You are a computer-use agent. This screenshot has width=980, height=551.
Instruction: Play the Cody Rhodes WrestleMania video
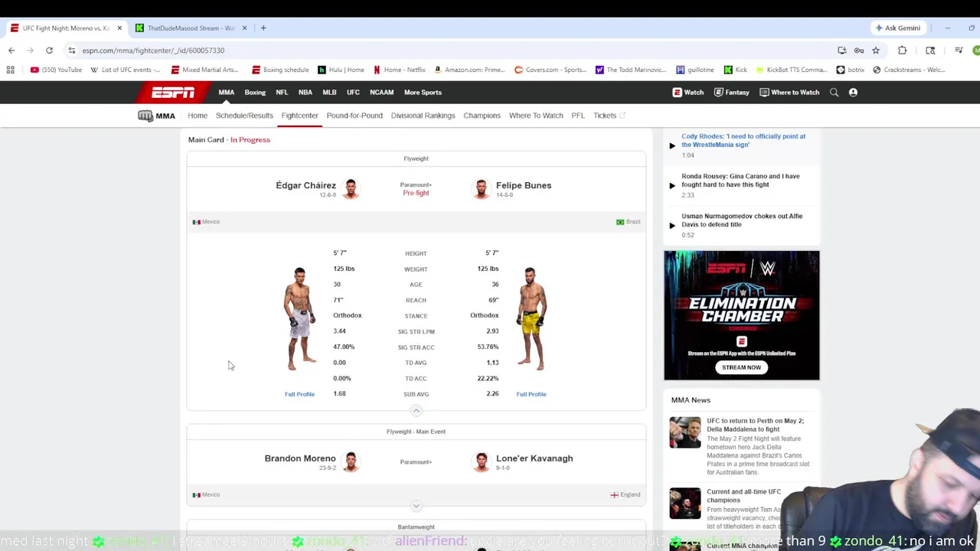(672, 145)
